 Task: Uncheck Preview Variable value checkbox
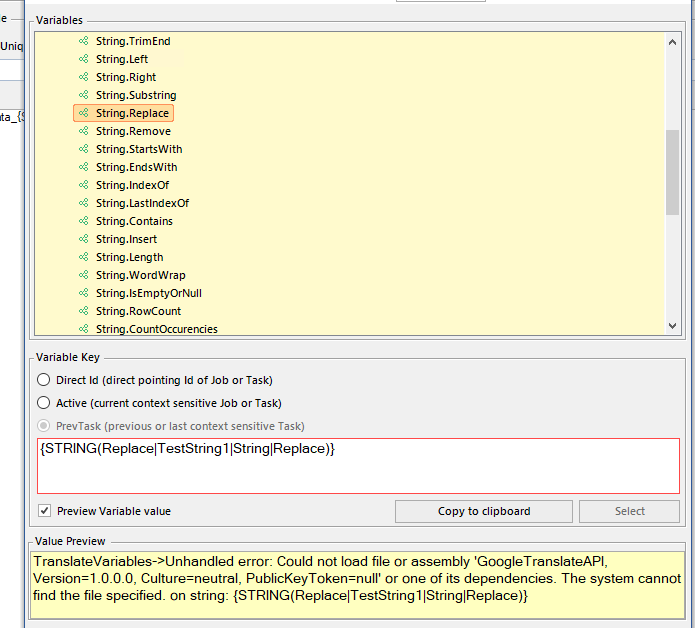44,511
